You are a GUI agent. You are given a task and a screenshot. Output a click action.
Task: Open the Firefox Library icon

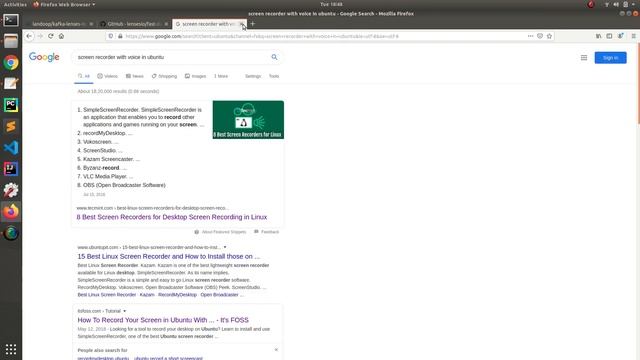click(x=598, y=36)
